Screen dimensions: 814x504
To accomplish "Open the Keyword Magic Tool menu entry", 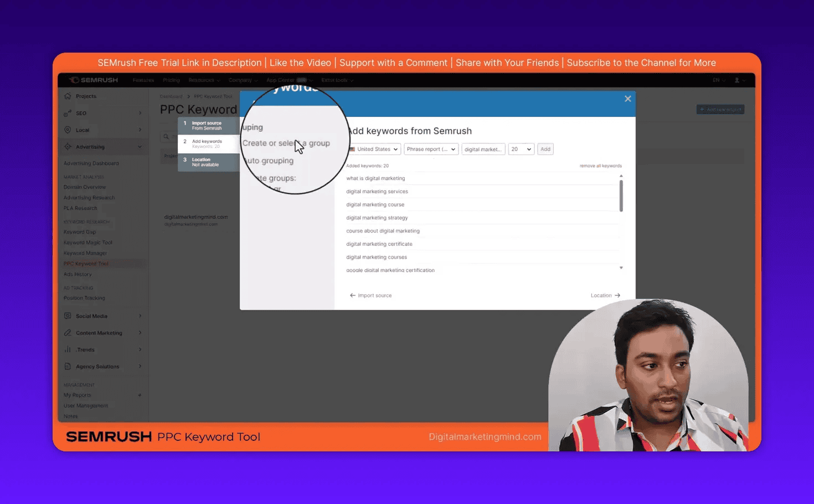I will 88,242.
